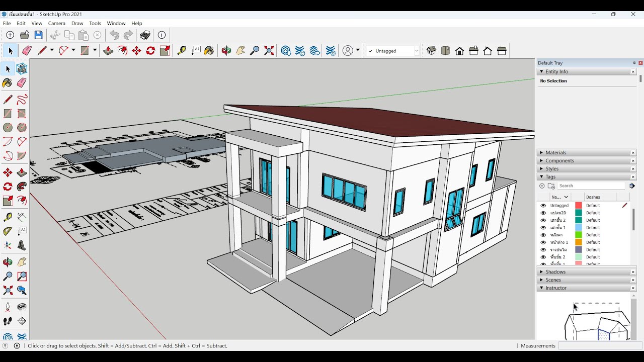644x362 pixels.
Task: Change the color swatch of หลังคา tag
Action: point(579,235)
